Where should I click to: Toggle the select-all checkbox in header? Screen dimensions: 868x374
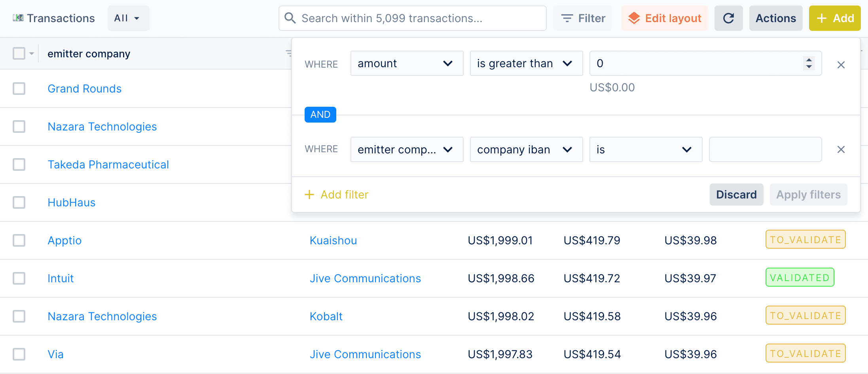point(19,53)
